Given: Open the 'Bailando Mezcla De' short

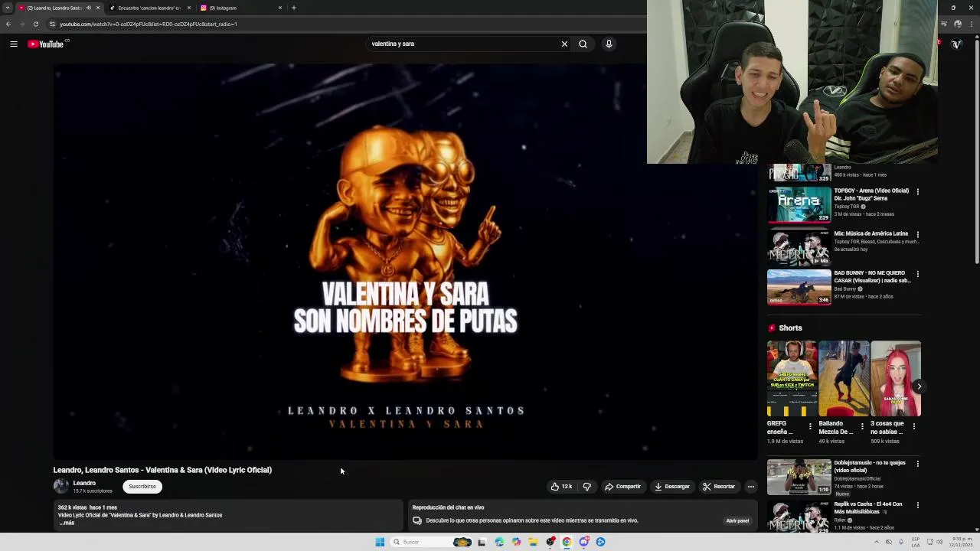Looking at the screenshot, I should click(844, 379).
